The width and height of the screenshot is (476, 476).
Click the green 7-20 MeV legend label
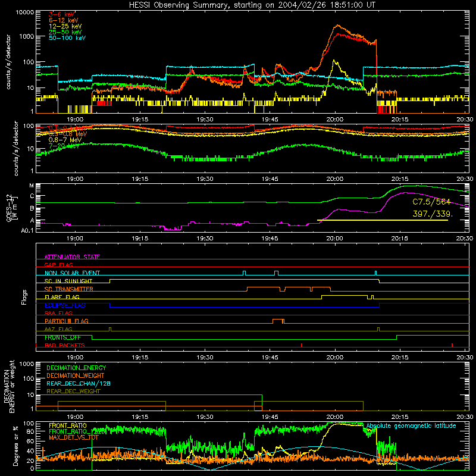(x=64, y=146)
